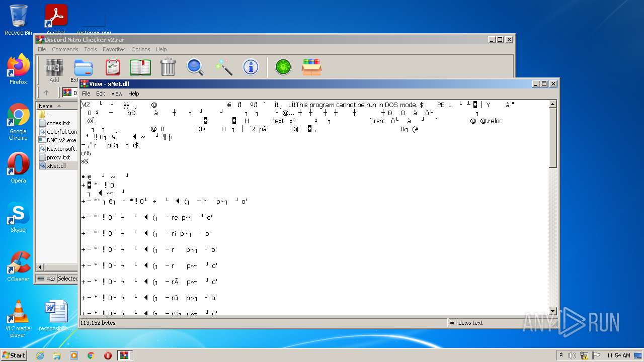Viewport: 644px width, 362px height.
Task: Open VLC media player desktop shortcut
Action: pos(18,319)
